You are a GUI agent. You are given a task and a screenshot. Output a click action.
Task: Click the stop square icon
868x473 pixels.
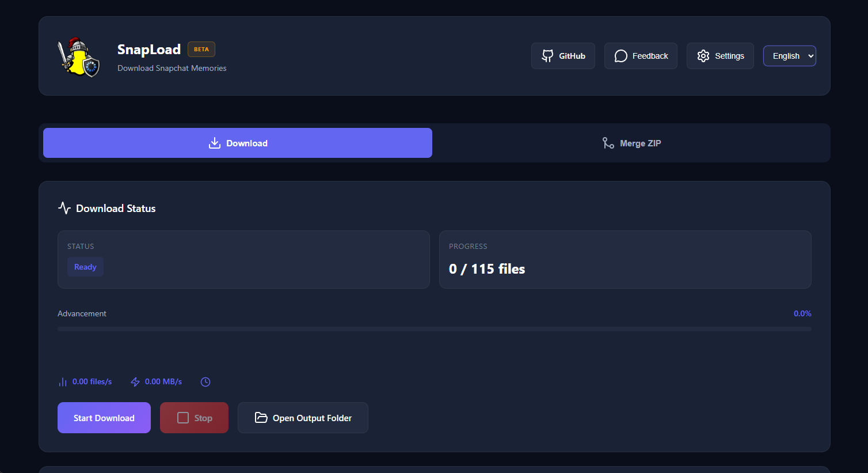[x=183, y=418]
